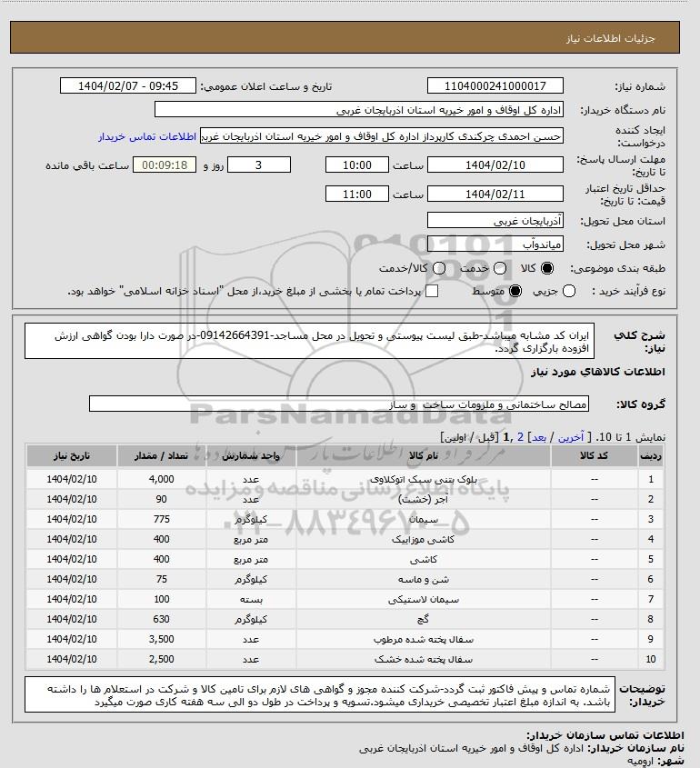Click the واحد شمارش column header
The width and height of the screenshot is (700, 768).
[x=251, y=455]
